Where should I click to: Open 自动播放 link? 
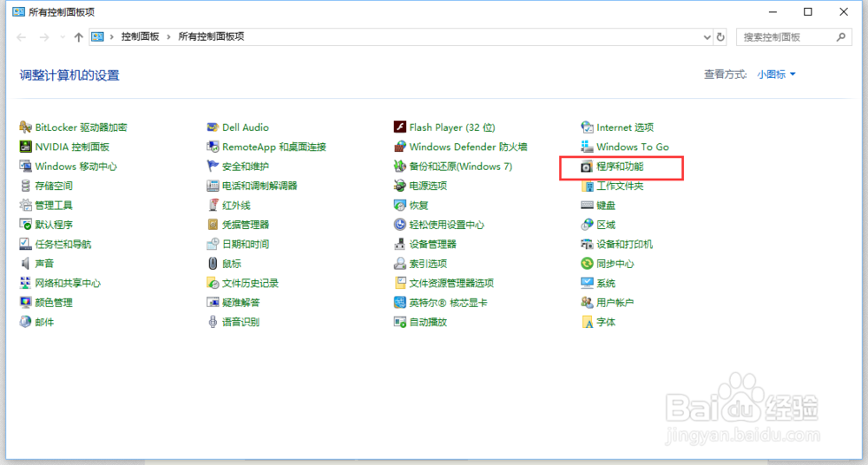[428, 322]
